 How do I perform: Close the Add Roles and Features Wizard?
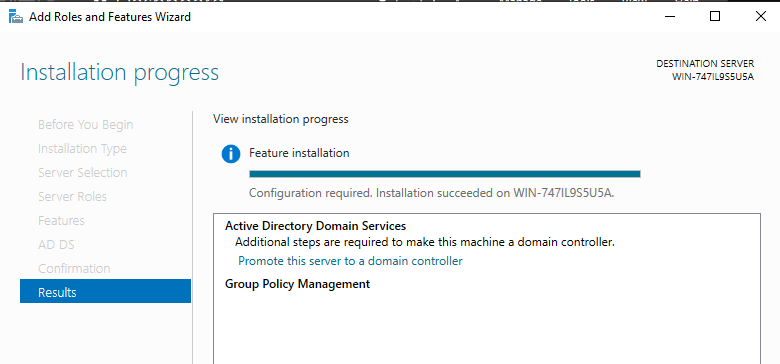pos(760,16)
